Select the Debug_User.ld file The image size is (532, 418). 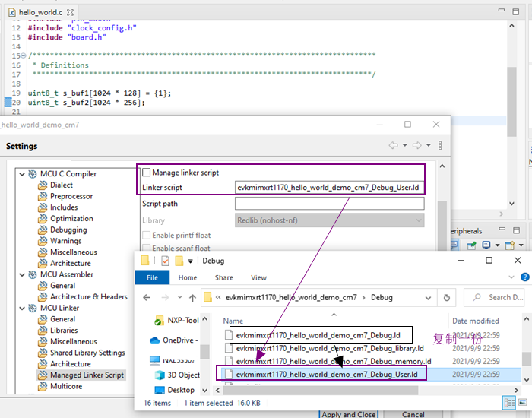[327, 374]
